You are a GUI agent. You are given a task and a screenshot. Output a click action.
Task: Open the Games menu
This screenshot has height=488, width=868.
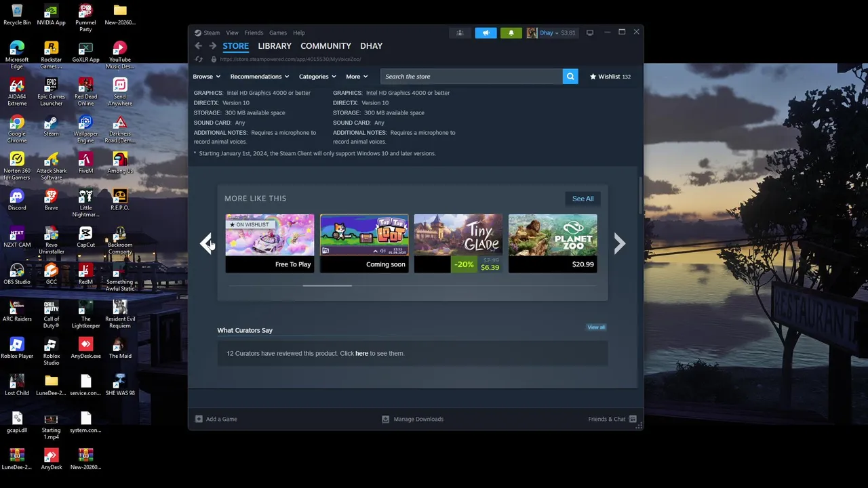[x=278, y=33]
